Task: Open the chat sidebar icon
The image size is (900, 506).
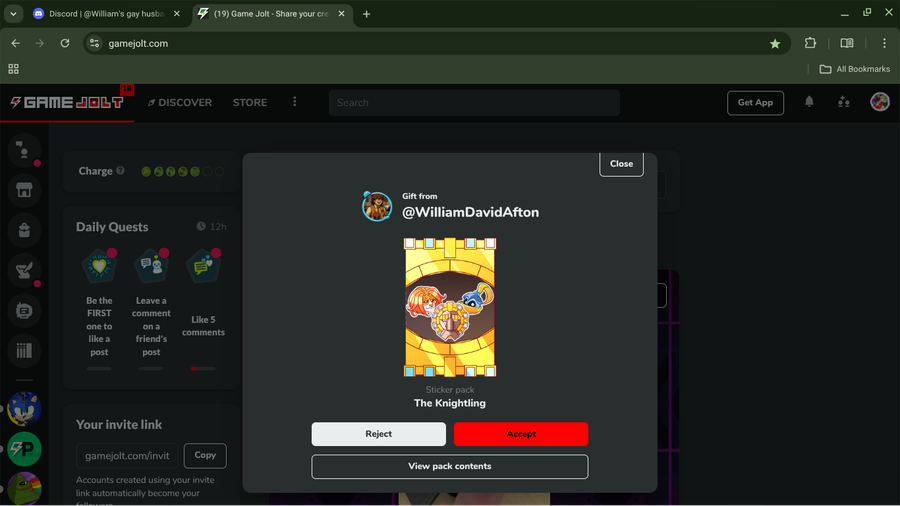Action: click(x=24, y=150)
